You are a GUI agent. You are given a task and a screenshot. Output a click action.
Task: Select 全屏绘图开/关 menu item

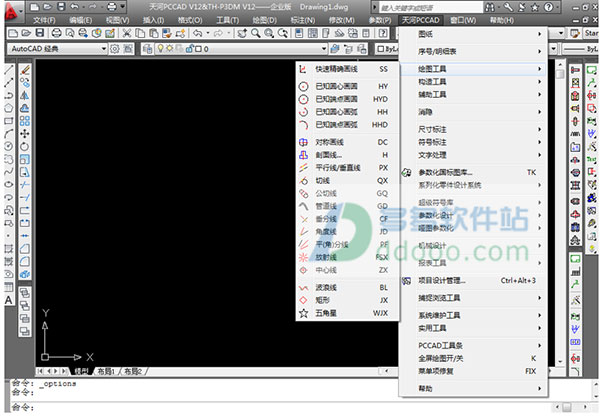click(474, 358)
